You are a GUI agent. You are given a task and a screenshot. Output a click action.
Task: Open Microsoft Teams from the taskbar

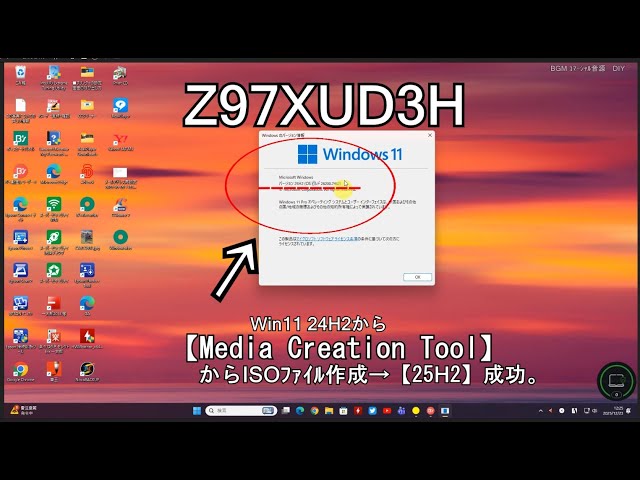401,411
